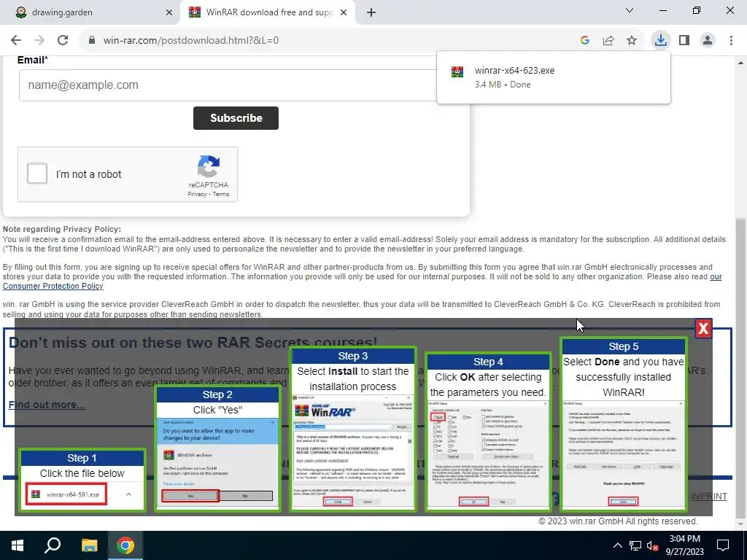This screenshot has height=560, width=747.
Task: Open the Chrome profile avatar
Action: [708, 41]
